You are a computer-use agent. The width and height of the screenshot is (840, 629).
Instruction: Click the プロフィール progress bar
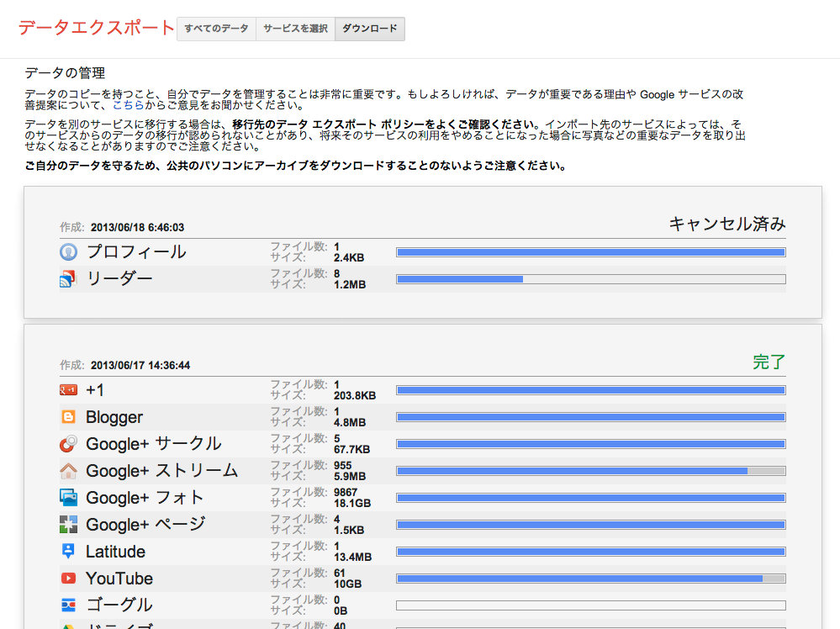click(591, 252)
